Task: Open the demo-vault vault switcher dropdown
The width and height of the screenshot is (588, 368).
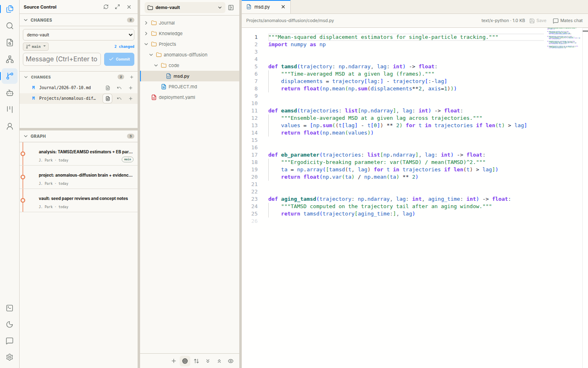Action: (x=185, y=7)
